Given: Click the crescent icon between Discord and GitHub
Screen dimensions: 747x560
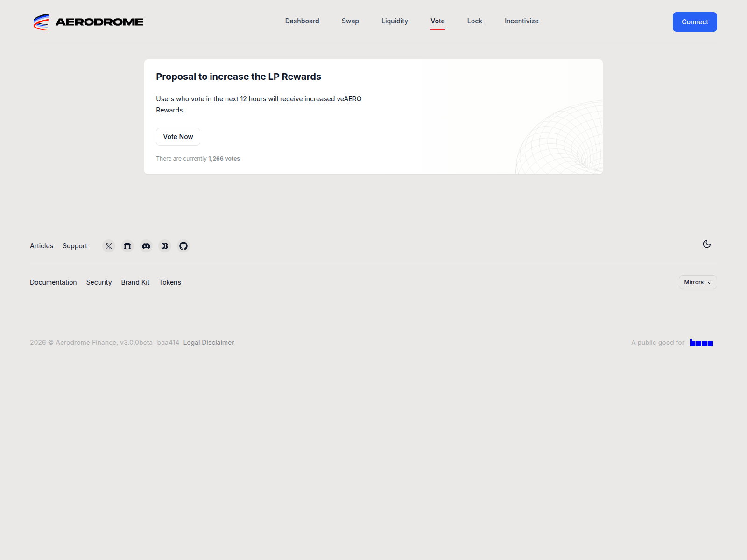Looking at the screenshot, I should coord(165,246).
